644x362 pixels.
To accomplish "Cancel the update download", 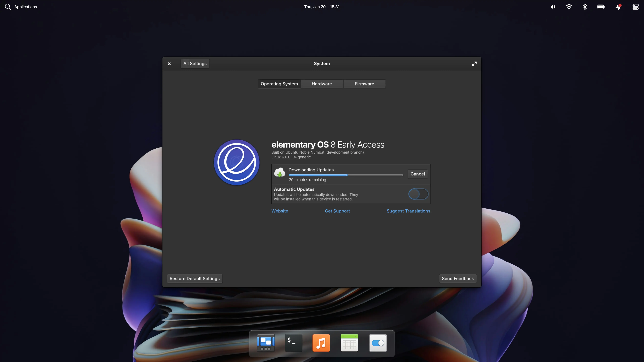I will coord(418,174).
